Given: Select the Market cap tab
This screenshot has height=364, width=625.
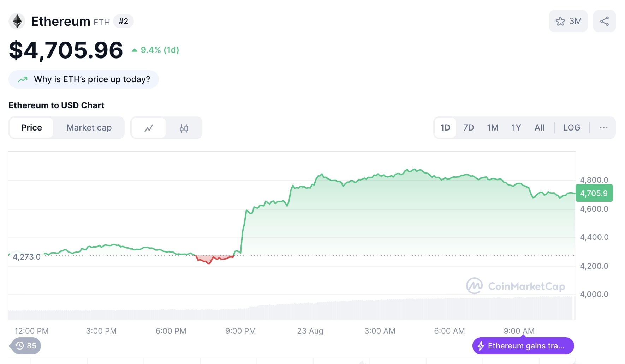Looking at the screenshot, I should click(x=89, y=128).
